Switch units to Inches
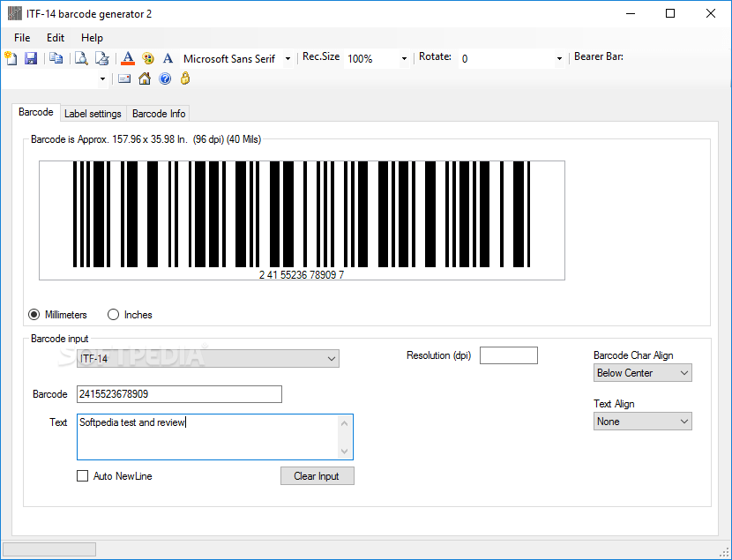This screenshot has height=560, width=732. 113,315
